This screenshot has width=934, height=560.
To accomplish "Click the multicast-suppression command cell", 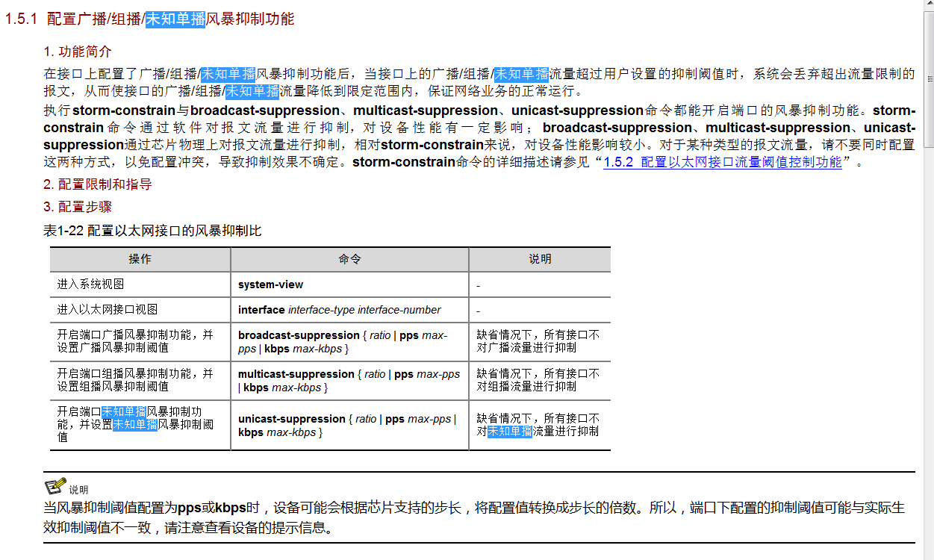I will click(349, 381).
